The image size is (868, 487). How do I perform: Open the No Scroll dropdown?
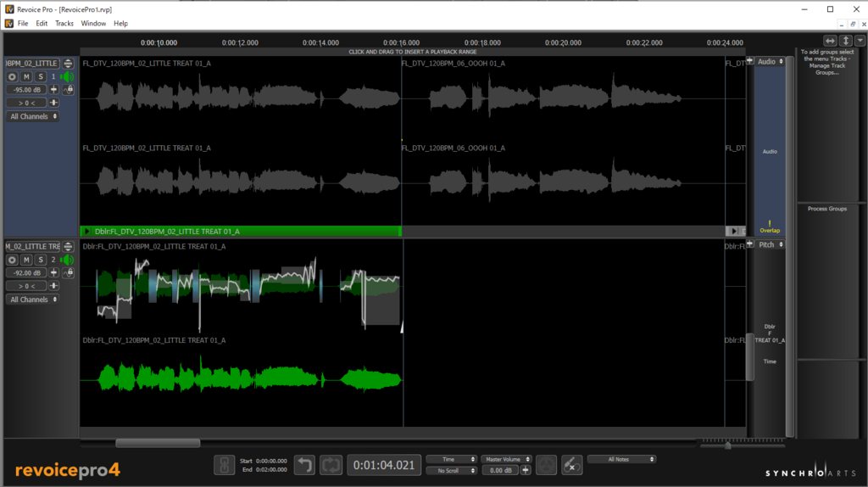451,470
